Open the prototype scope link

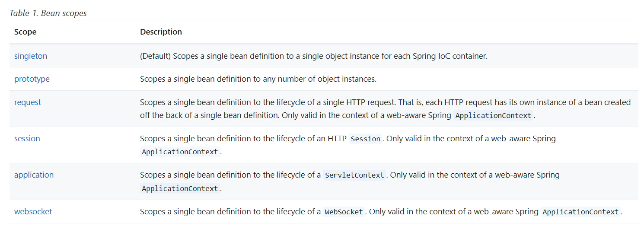coord(32,79)
